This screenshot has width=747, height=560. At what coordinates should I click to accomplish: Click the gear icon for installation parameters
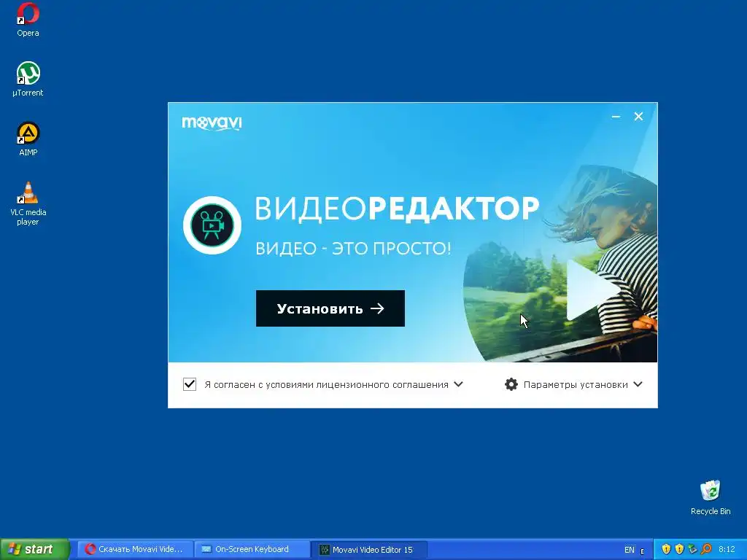511,384
